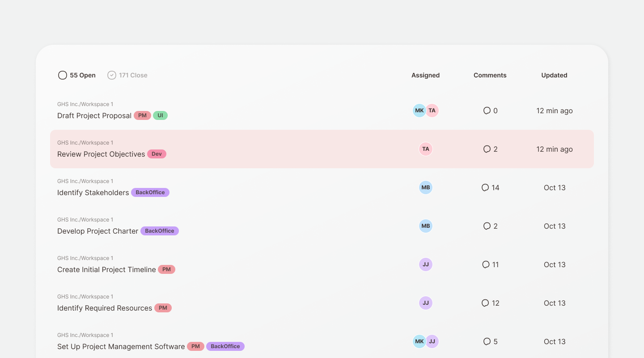Open the Review Project Objectives task

coord(101,154)
